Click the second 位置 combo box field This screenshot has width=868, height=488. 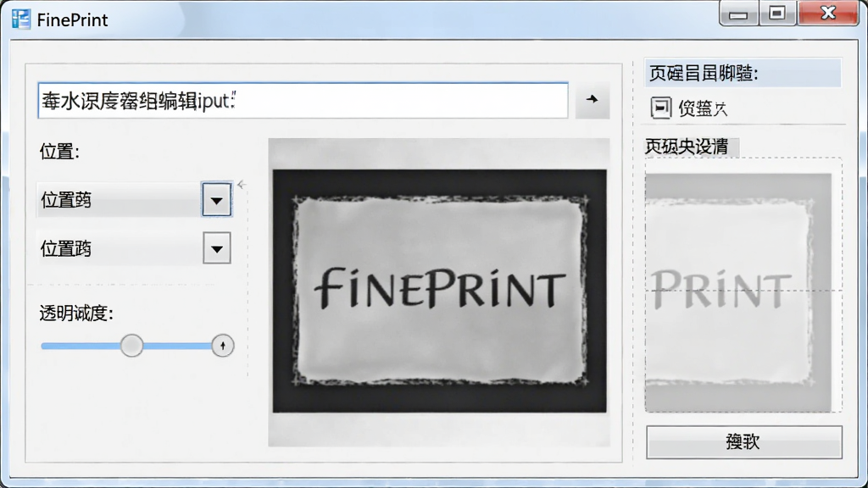134,248
